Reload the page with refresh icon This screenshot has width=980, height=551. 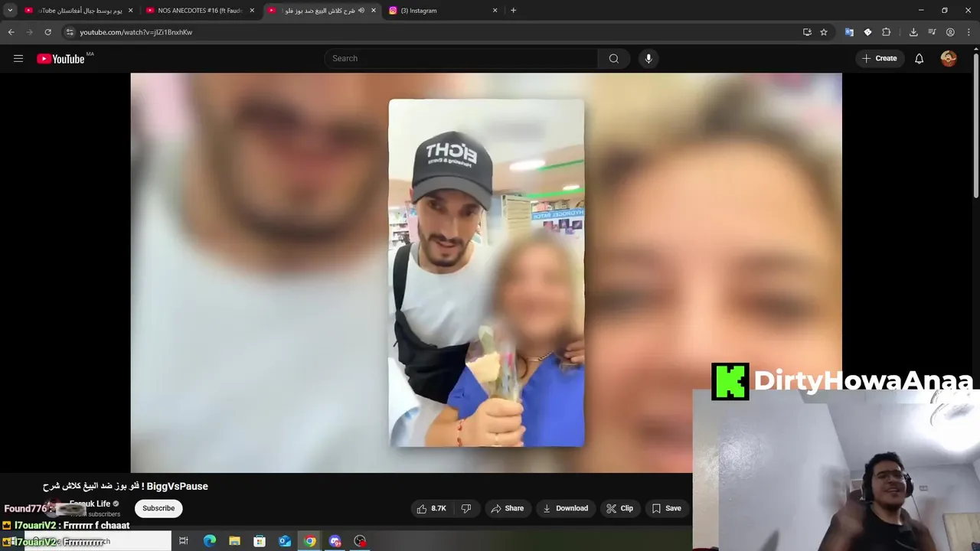pyautogui.click(x=47, y=32)
